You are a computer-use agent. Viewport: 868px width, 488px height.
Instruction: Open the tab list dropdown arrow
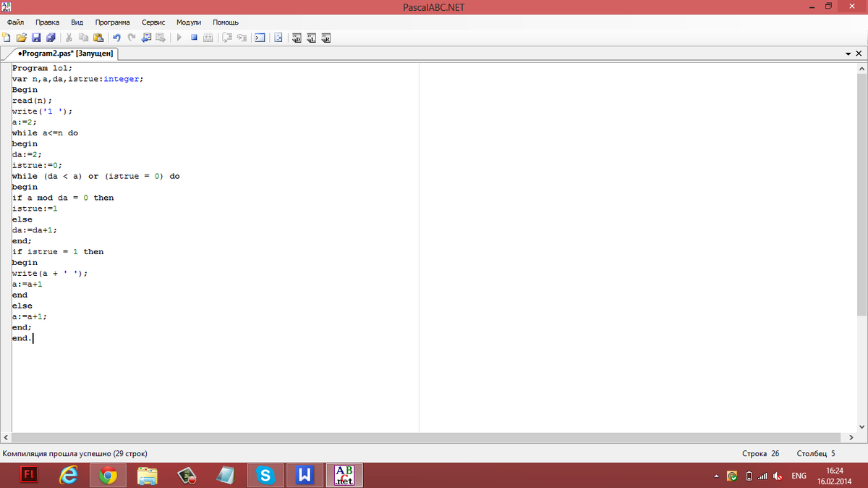pyautogui.click(x=848, y=54)
